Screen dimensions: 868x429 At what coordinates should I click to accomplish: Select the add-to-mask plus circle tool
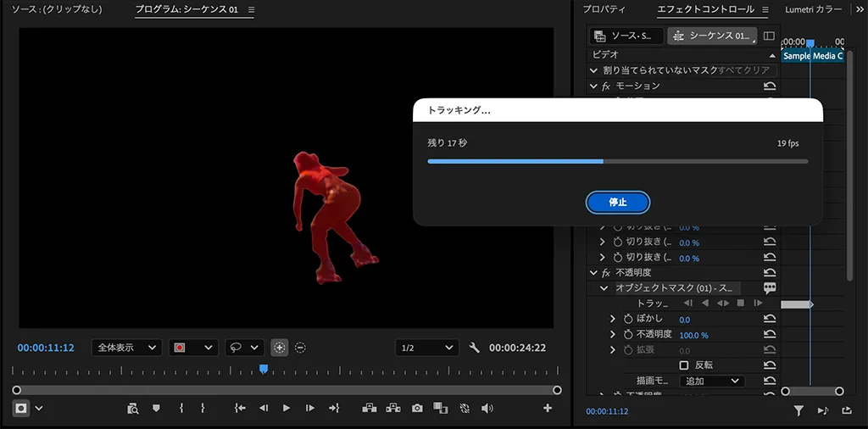pyautogui.click(x=279, y=348)
